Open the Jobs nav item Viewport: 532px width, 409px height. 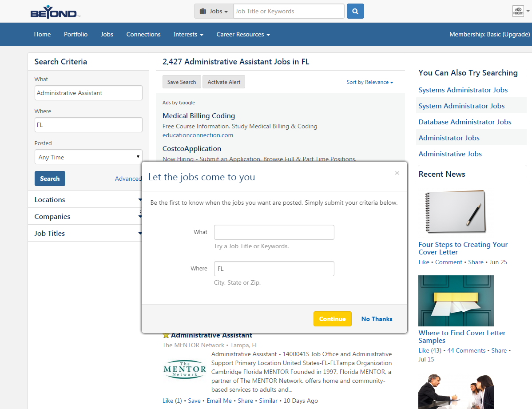[x=107, y=34]
